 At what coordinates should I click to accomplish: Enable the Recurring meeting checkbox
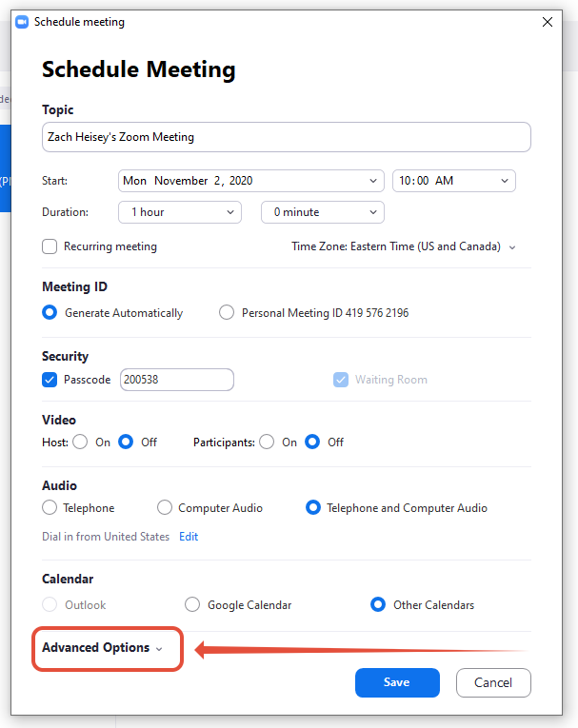tap(50, 246)
